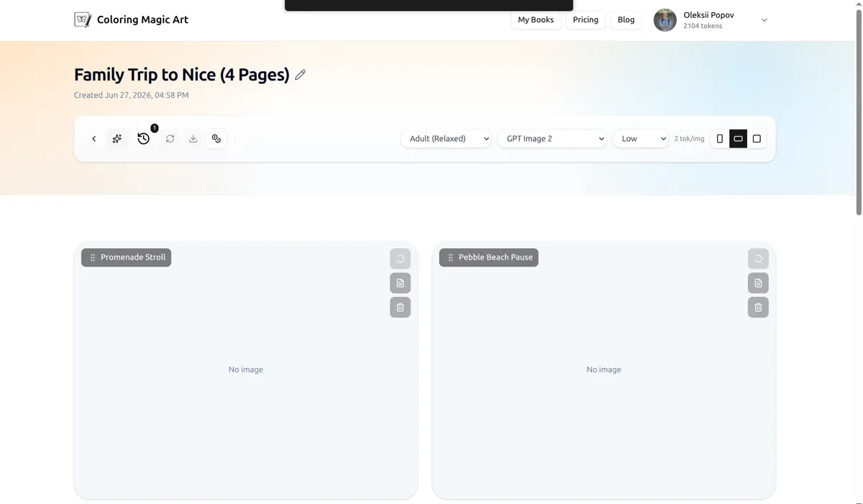This screenshot has height=504, width=863.
Task: Select the portrait orientation toggle
Action: pyautogui.click(x=720, y=139)
